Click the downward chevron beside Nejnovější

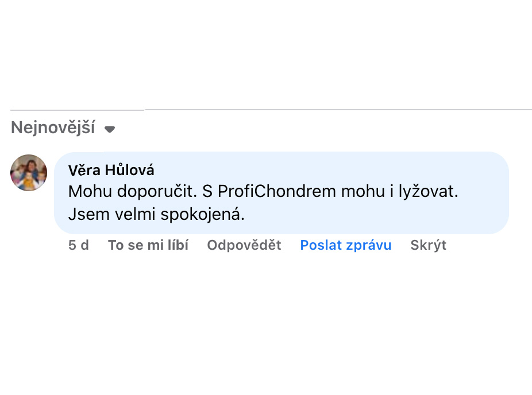[110, 129]
